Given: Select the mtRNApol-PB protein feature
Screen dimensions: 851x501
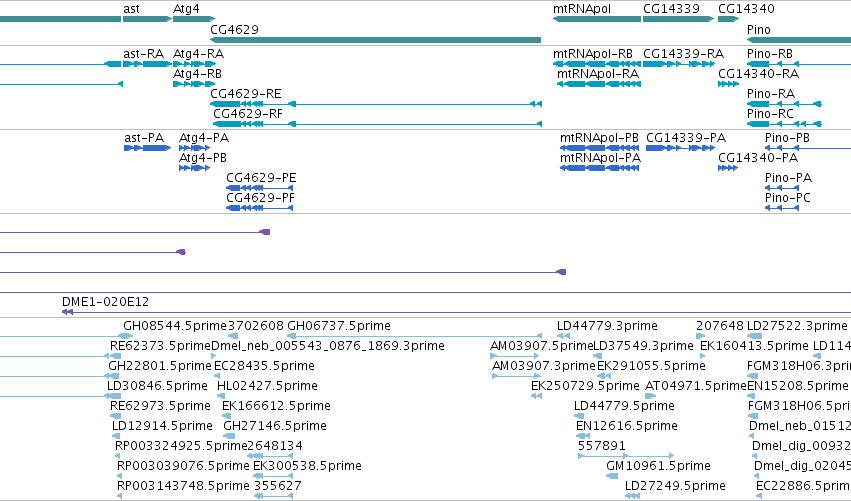Looking at the screenshot, I should coord(600,148).
